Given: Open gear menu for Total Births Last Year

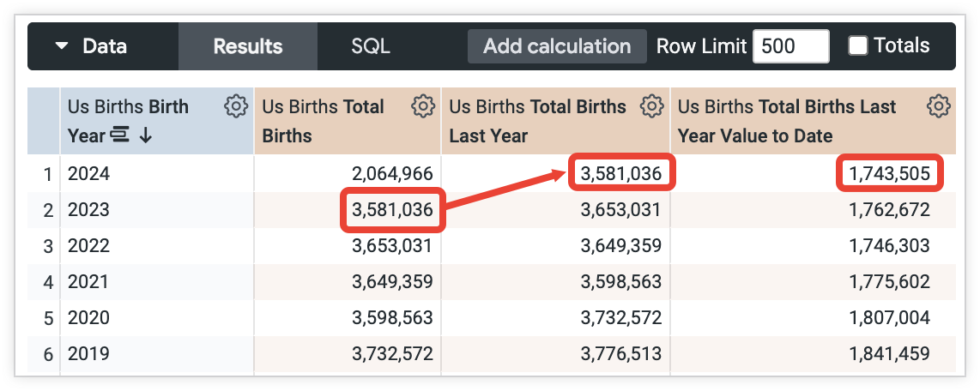Looking at the screenshot, I should 652,106.
